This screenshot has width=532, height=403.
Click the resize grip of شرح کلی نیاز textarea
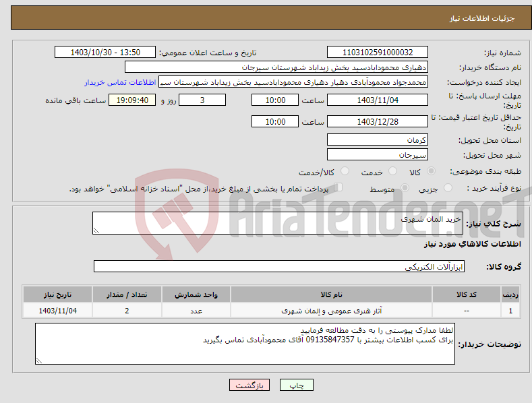(x=96, y=230)
